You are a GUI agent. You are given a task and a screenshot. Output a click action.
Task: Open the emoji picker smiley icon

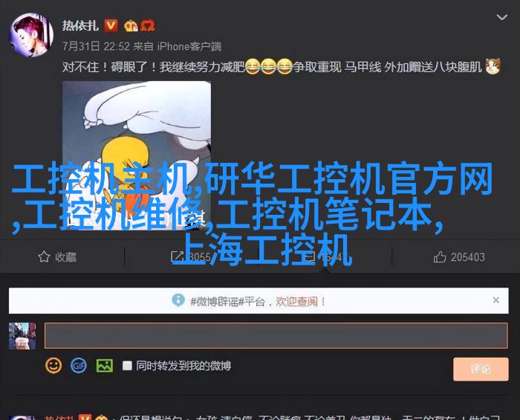point(53,366)
